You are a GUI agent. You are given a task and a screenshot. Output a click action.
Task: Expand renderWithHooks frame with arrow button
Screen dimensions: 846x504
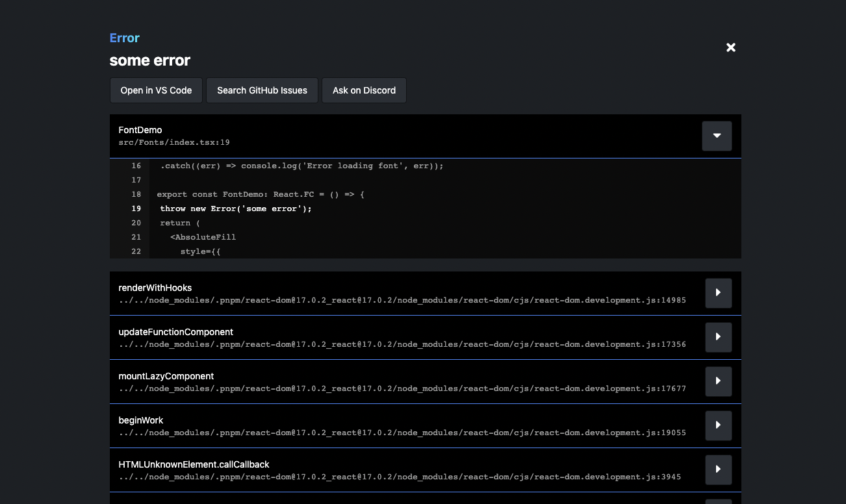click(x=718, y=293)
